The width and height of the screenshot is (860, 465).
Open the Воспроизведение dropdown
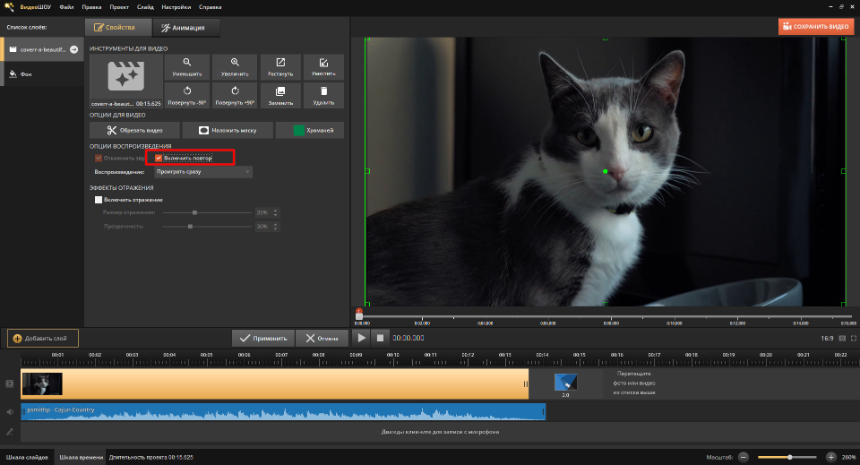coord(202,172)
